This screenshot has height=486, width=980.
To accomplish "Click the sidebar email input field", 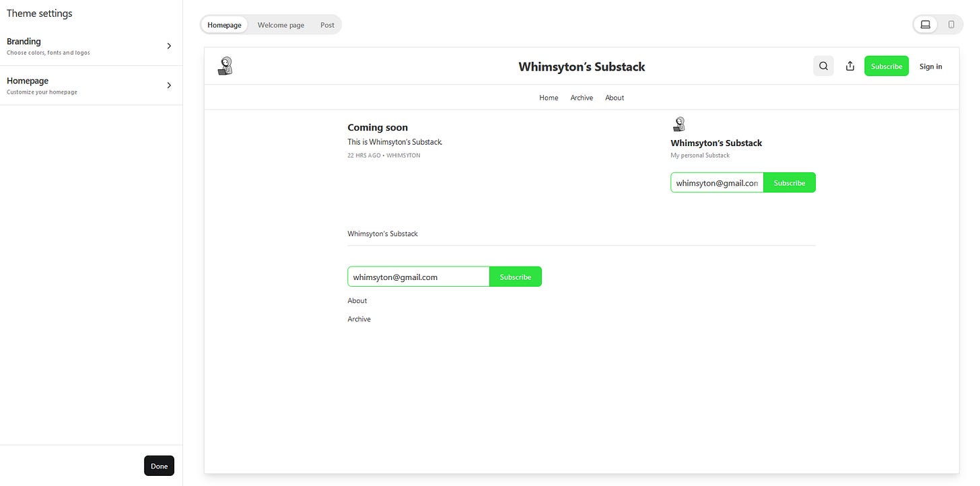I will pos(717,182).
